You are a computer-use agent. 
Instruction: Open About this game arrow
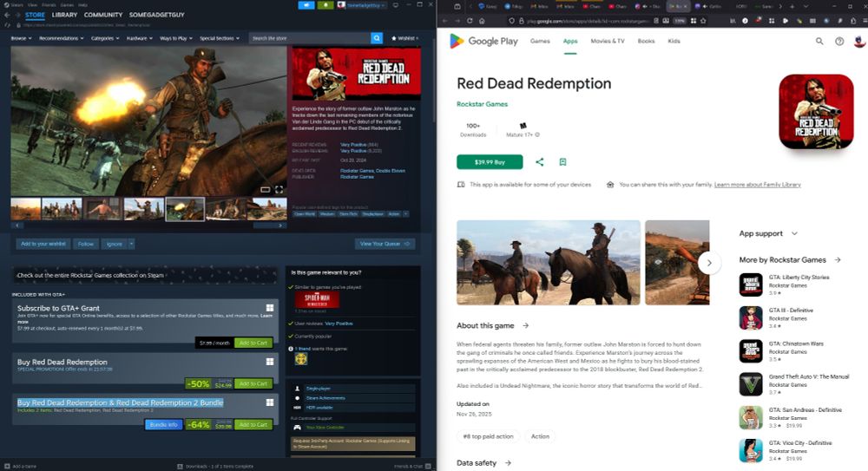click(525, 325)
